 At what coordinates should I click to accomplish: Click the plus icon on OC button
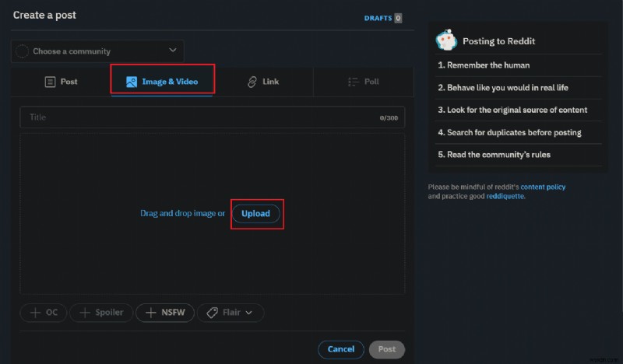point(35,313)
